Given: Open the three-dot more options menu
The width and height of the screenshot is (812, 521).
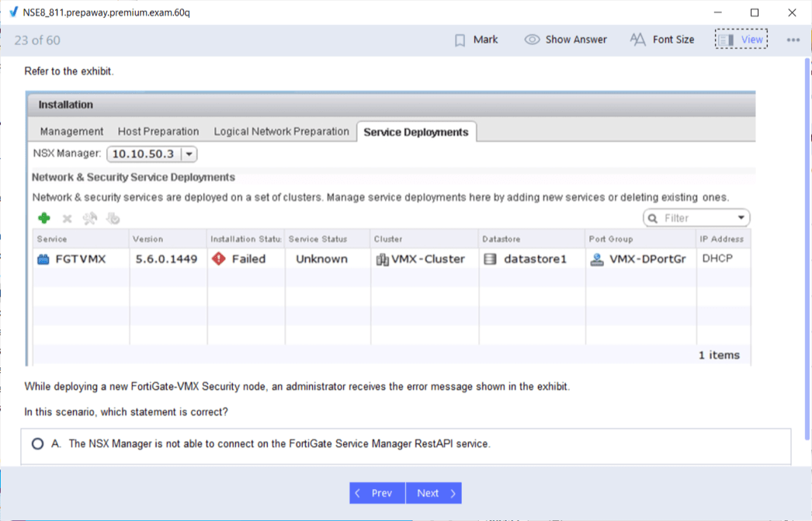Looking at the screenshot, I should [x=793, y=40].
